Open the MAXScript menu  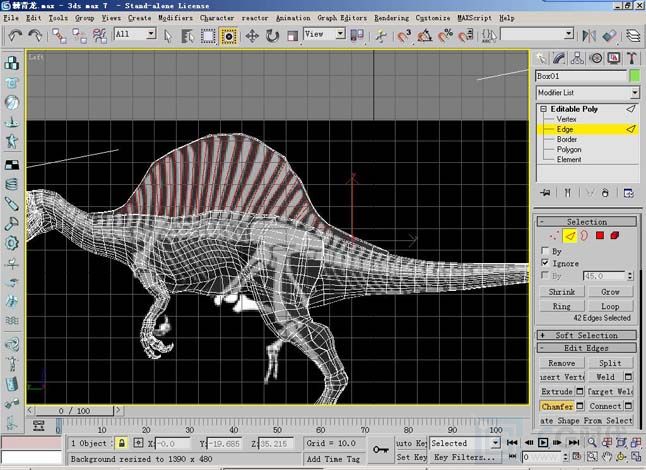tap(475, 18)
